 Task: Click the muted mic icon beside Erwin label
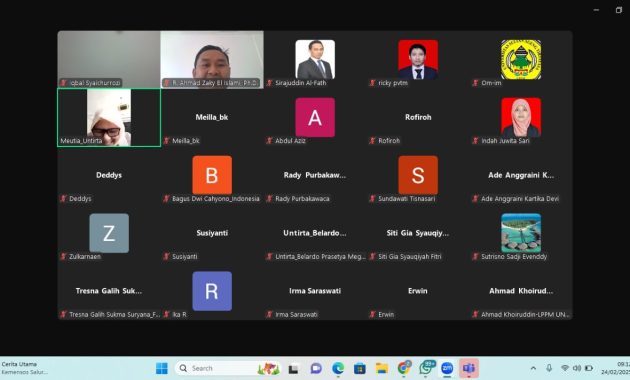[x=372, y=315]
